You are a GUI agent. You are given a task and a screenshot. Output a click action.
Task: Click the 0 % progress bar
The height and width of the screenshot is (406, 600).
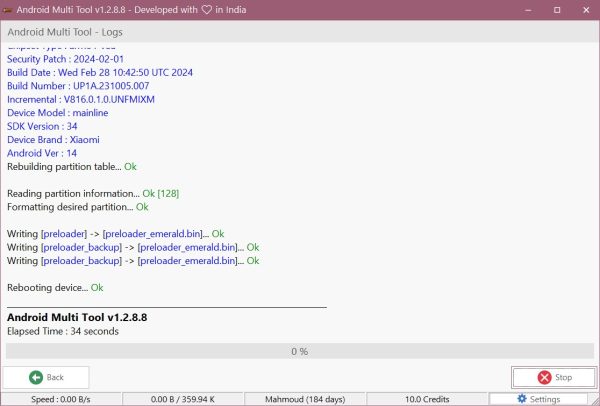click(x=300, y=351)
